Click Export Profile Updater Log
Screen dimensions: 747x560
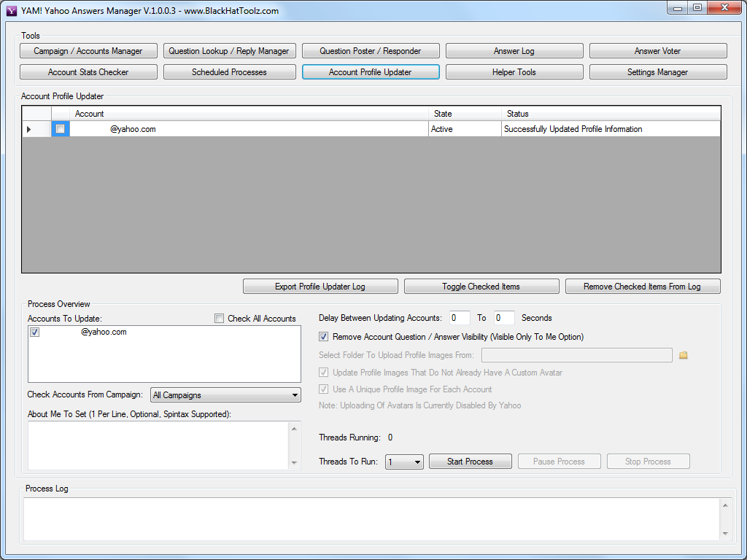tap(320, 286)
